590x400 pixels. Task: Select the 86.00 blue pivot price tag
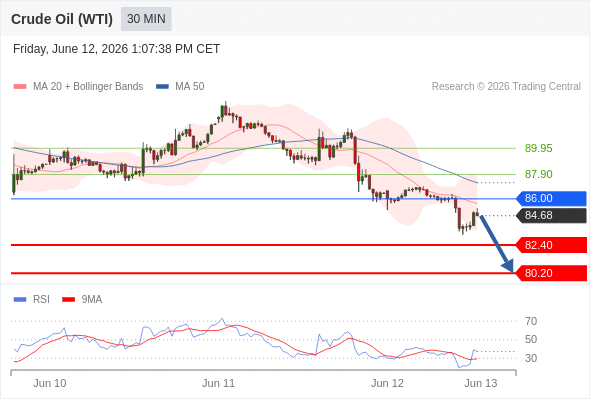tap(552, 198)
